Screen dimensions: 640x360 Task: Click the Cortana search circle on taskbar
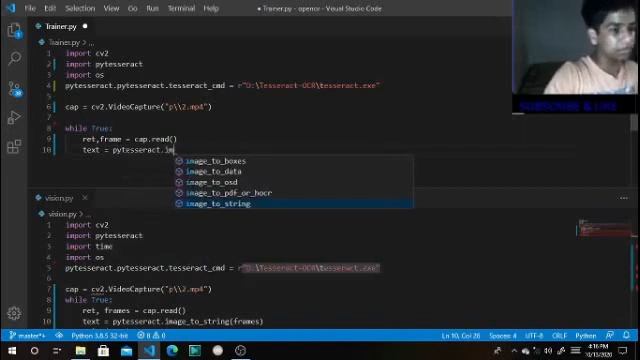pos(35,351)
